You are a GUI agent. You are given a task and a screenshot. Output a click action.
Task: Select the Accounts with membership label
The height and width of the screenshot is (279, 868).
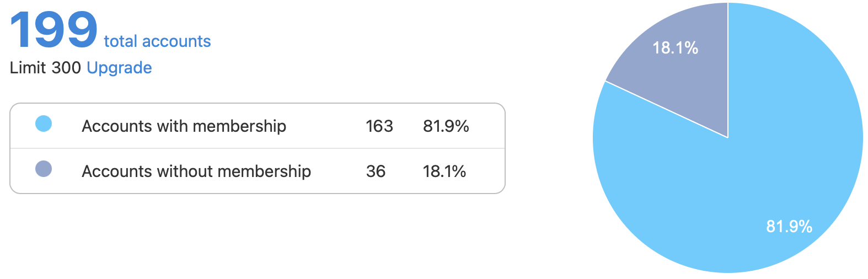coord(184,126)
